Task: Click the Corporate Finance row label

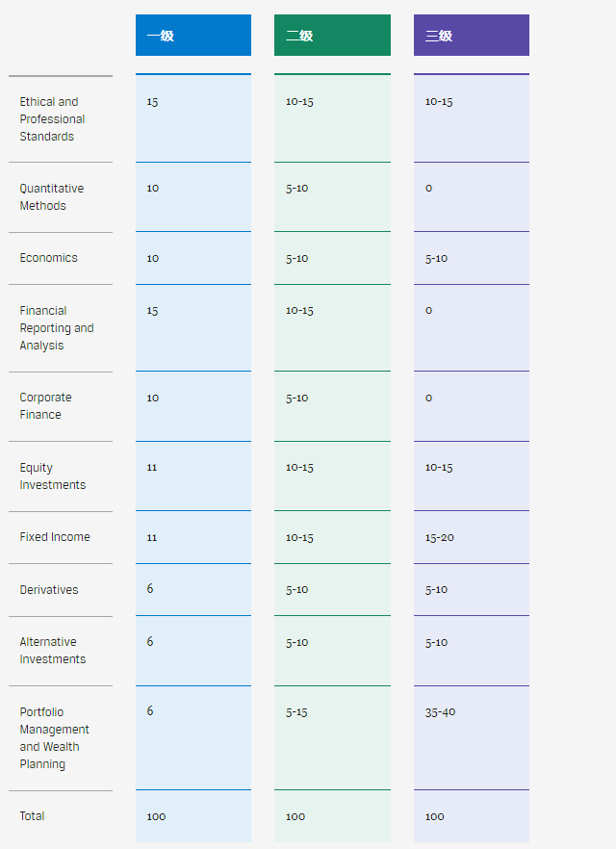Action: pyautogui.click(x=45, y=406)
